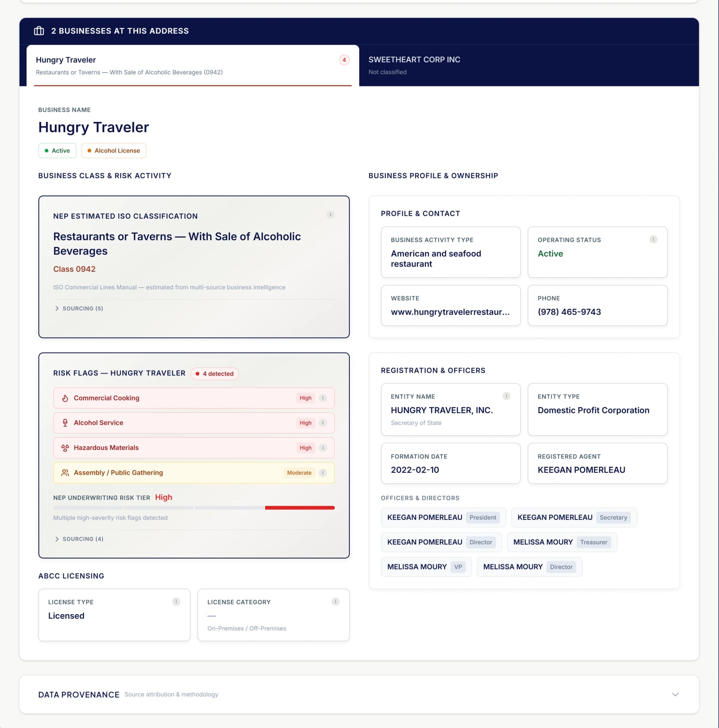
Task: Open the www.hungrytravelerrestaur... website link
Action: coord(450,312)
